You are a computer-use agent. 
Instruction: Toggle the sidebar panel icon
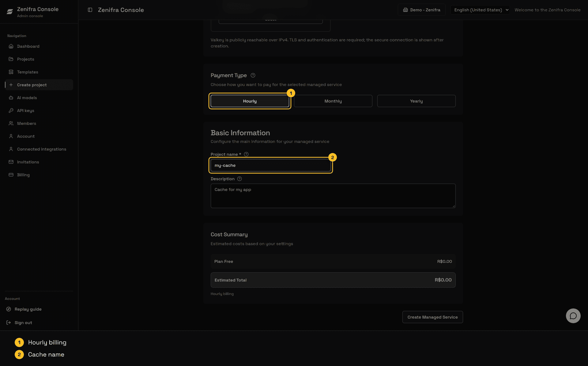click(90, 10)
